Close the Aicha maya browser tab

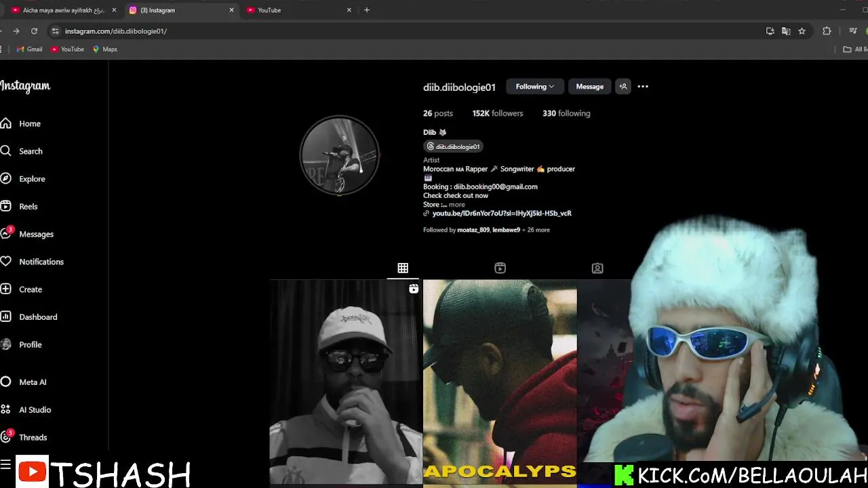point(114,10)
